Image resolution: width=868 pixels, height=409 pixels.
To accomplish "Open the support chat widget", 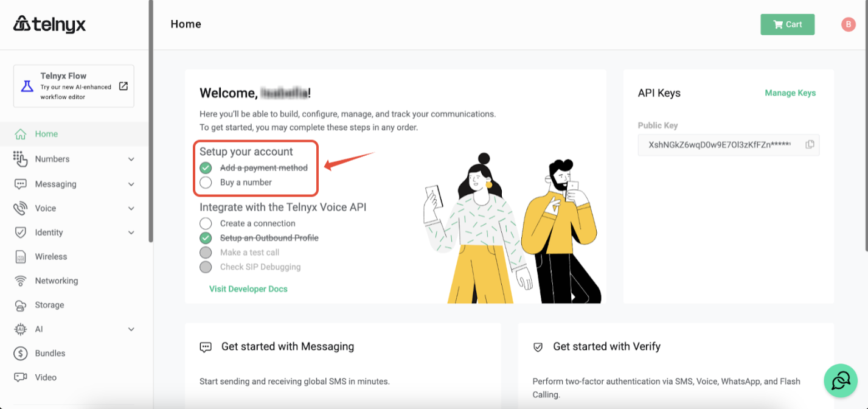I will [841, 381].
